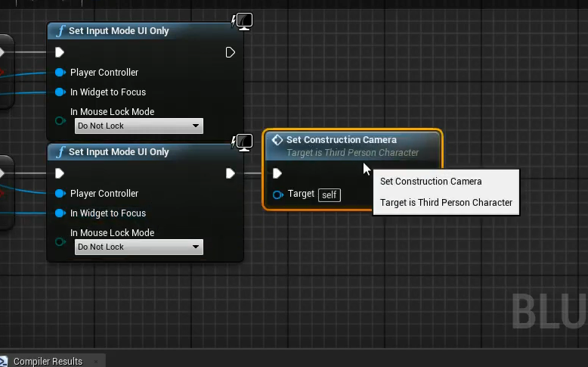Click In Mouse Lock Mode pin on top node

60,120
